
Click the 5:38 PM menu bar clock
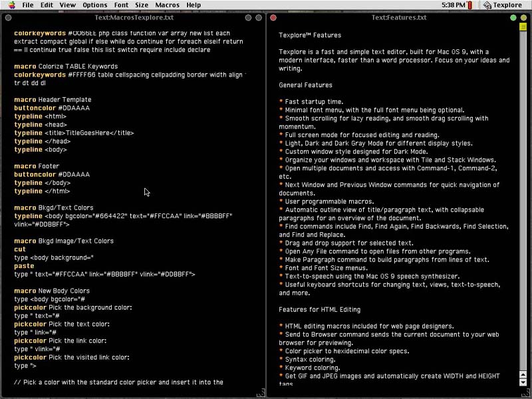[x=454, y=5]
